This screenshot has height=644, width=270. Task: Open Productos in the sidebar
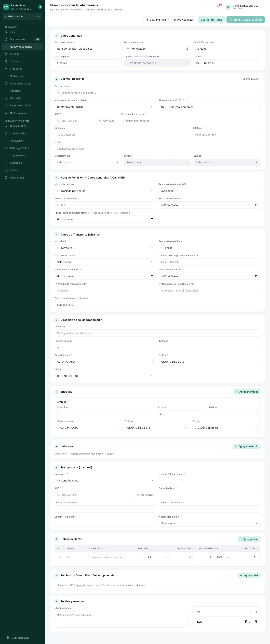[22, 69]
